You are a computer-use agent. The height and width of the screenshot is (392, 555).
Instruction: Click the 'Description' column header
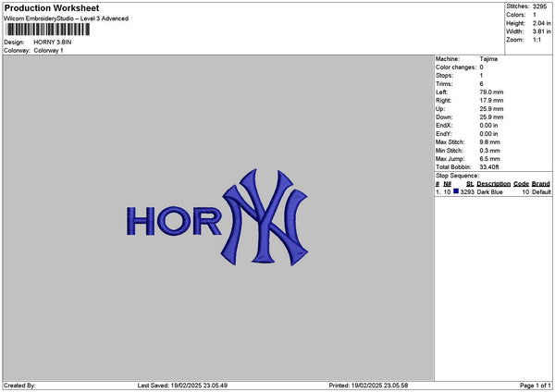(493, 184)
